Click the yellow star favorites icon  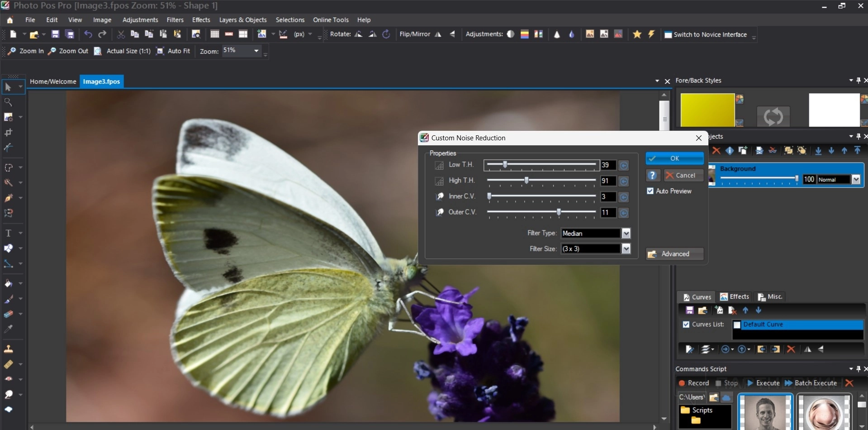coord(637,34)
